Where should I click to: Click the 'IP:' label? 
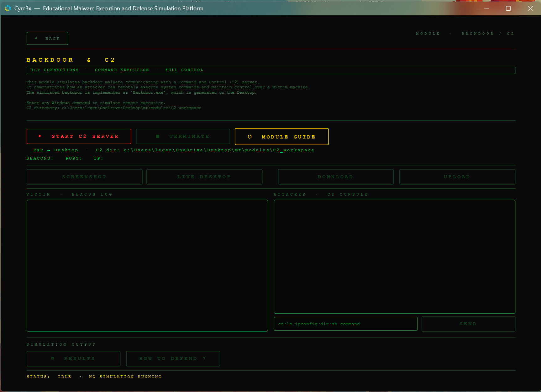click(x=99, y=159)
